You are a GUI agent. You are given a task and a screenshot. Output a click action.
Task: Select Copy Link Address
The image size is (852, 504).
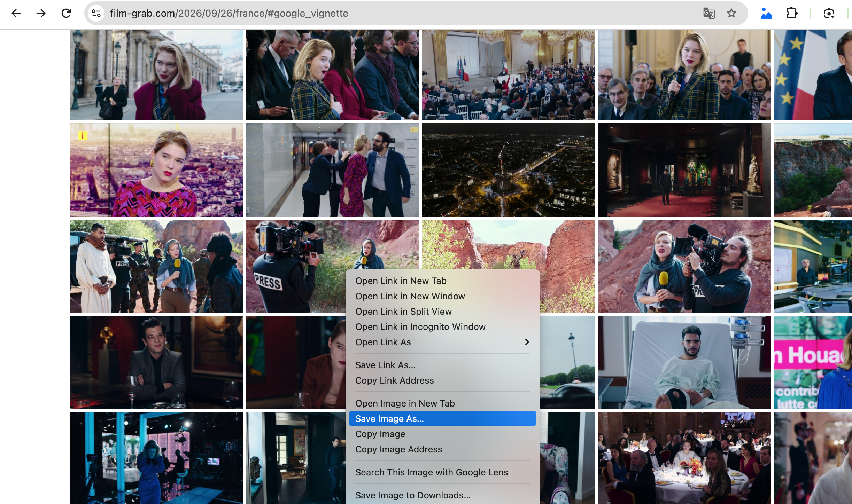[x=442, y=380]
